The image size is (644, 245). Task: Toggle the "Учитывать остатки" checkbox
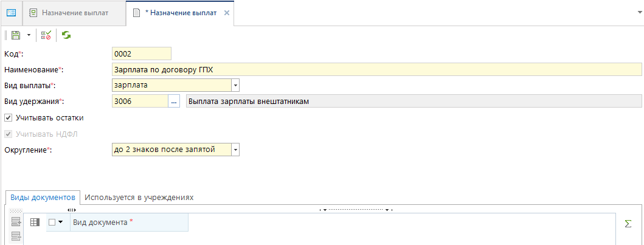point(9,117)
